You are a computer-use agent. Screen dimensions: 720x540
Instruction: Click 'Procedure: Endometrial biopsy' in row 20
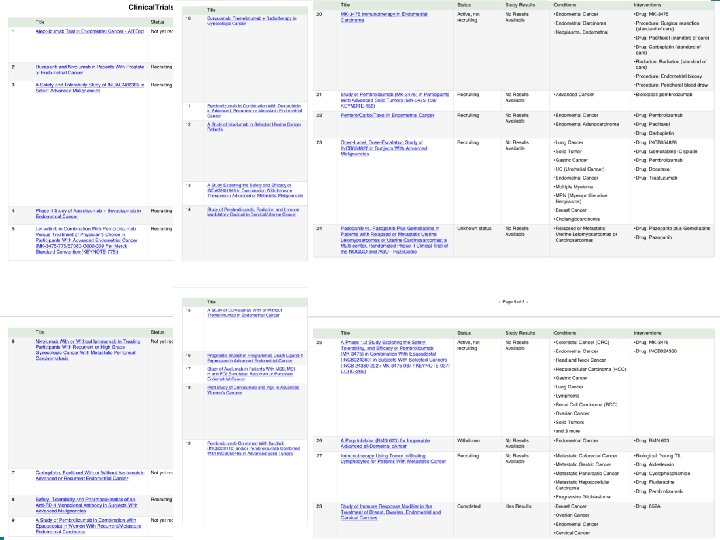668,76
